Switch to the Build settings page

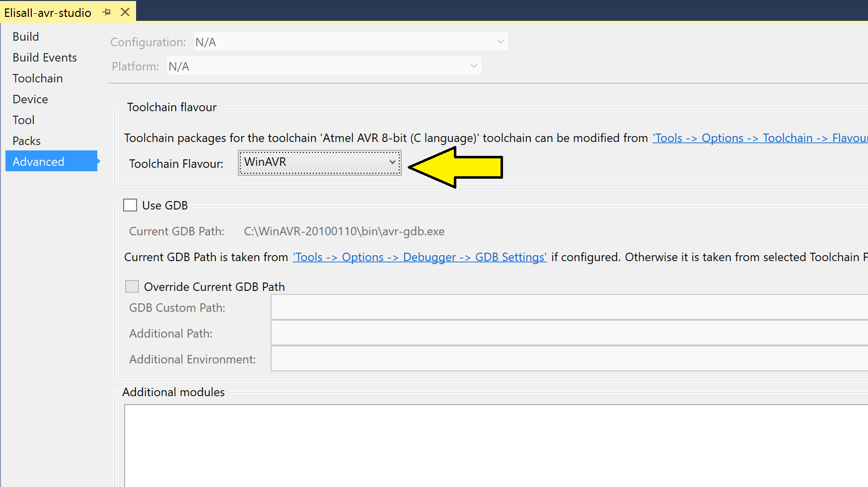(x=26, y=37)
